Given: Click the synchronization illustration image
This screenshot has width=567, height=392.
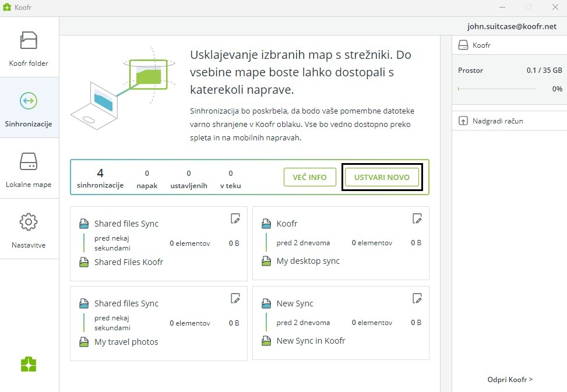Looking at the screenshot, I should coord(123,87).
